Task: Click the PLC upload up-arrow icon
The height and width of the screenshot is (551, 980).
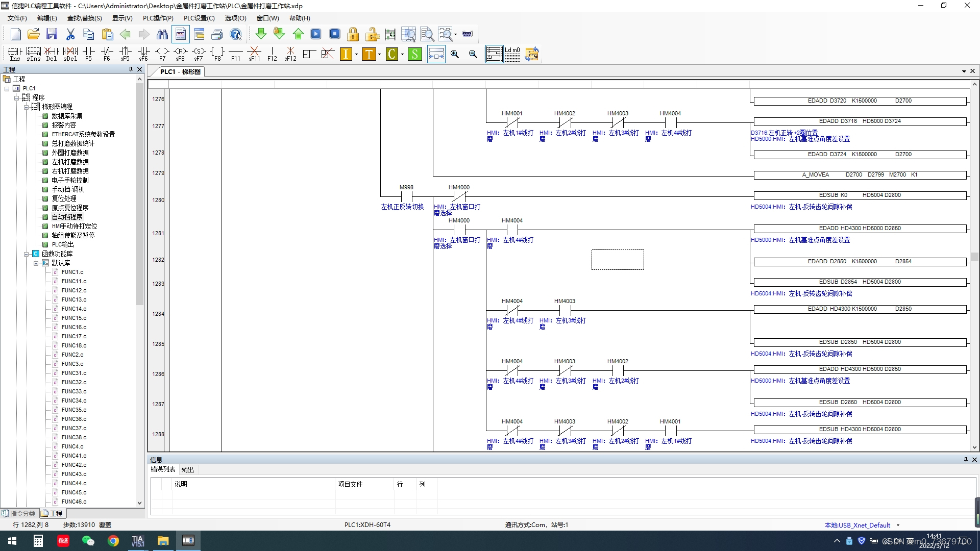Action: [x=298, y=34]
